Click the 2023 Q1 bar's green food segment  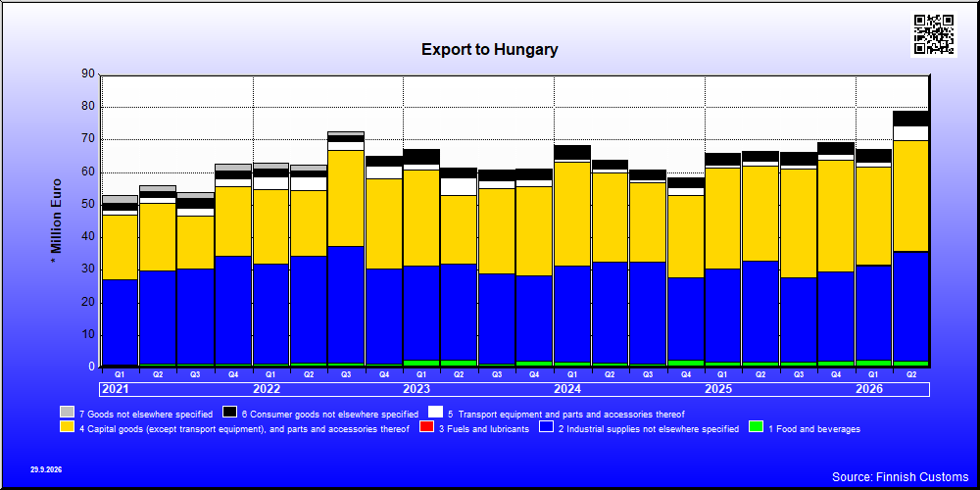(421, 364)
